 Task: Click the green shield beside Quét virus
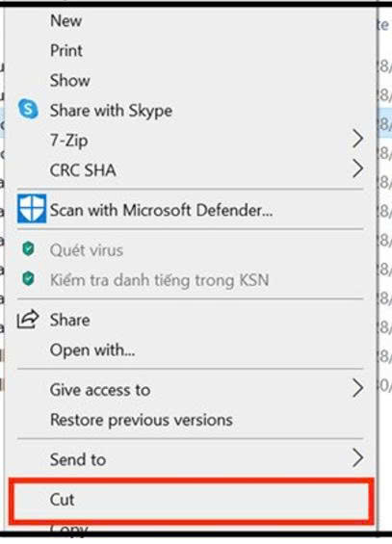28,248
